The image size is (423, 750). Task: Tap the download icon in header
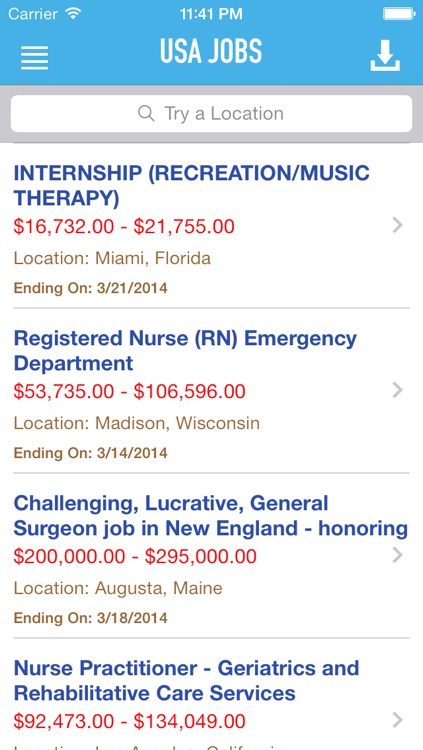point(385,55)
